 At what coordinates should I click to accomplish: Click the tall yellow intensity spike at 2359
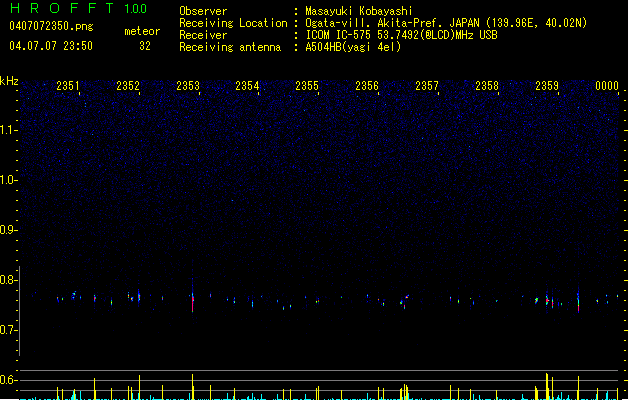[547, 386]
